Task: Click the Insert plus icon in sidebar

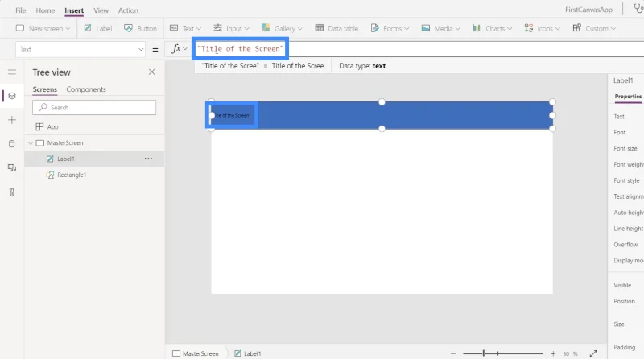Action: click(12, 120)
